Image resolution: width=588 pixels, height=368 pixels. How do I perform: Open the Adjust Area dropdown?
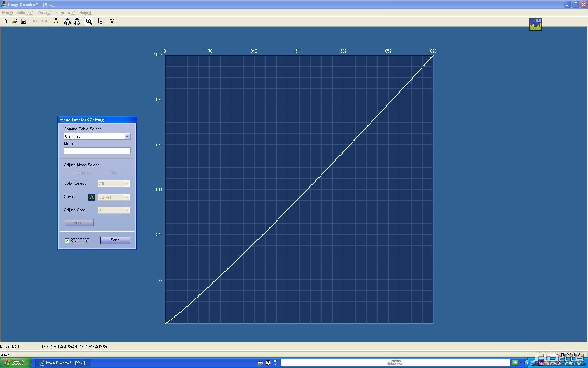click(x=127, y=210)
